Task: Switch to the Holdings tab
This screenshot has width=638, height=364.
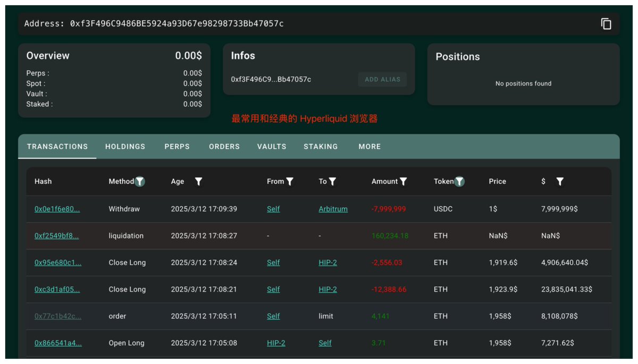Action: pyautogui.click(x=125, y=147)
